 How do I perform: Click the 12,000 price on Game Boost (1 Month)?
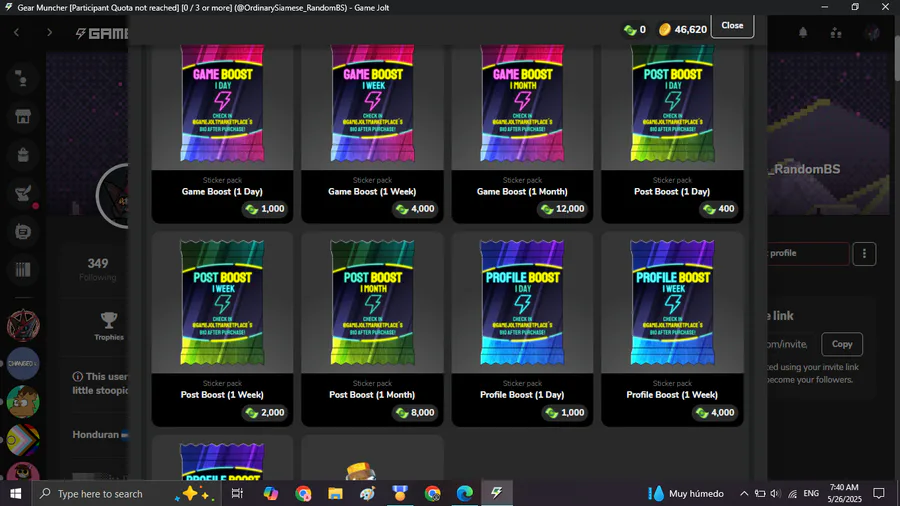(562, 209)
